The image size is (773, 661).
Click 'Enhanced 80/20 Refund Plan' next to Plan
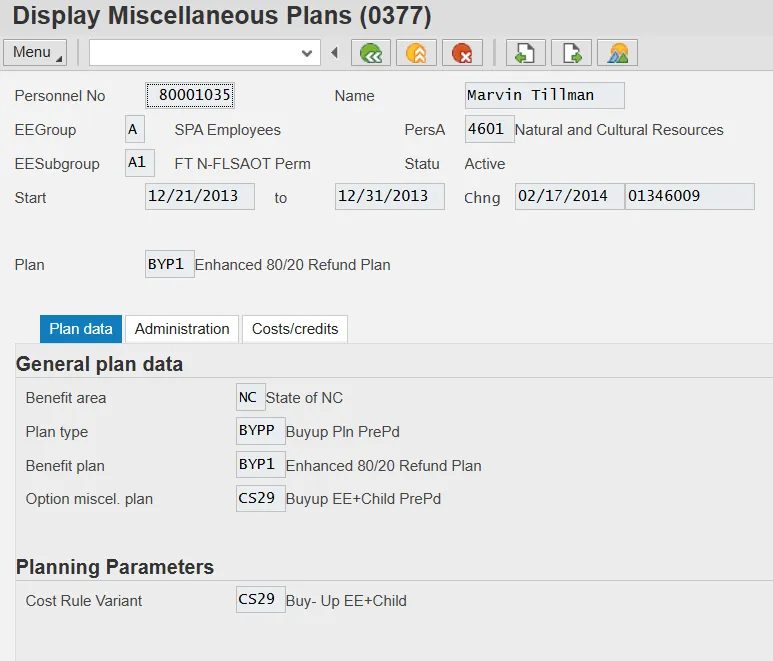click(292, 265)
